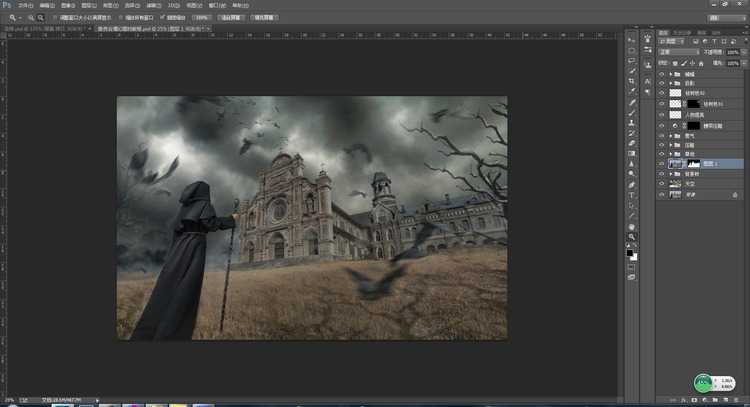Select the Hand tool
This screenshot has width=750, height=407.
tap(632, 227)
